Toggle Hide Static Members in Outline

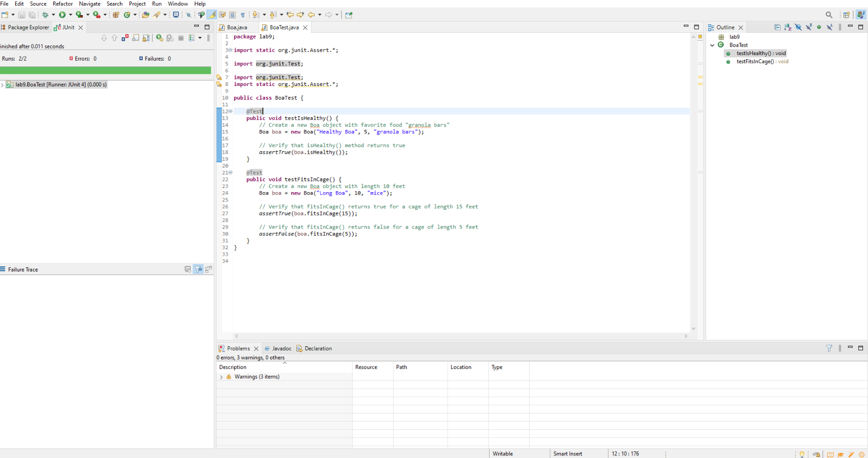(809, 27)
